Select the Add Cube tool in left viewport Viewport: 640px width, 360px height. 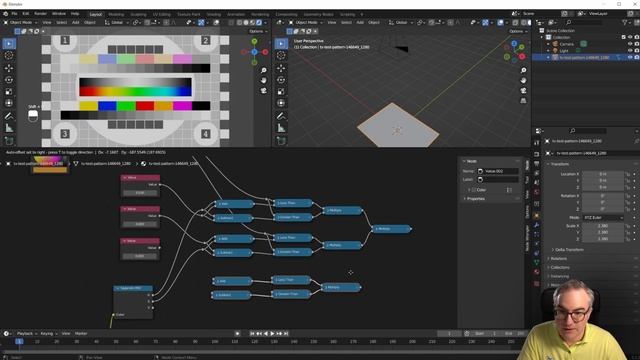[9, 141]
